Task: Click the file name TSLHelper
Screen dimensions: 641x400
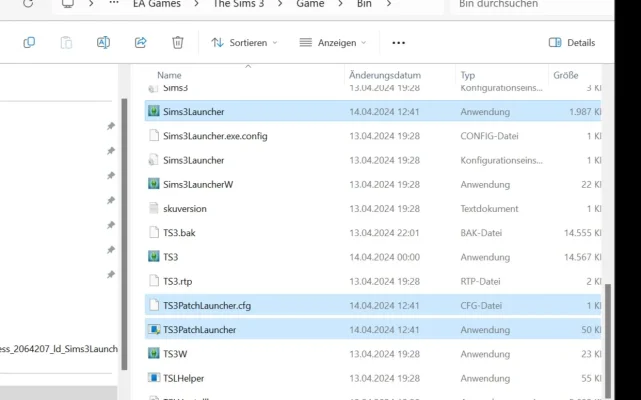Action: [184, 378]
